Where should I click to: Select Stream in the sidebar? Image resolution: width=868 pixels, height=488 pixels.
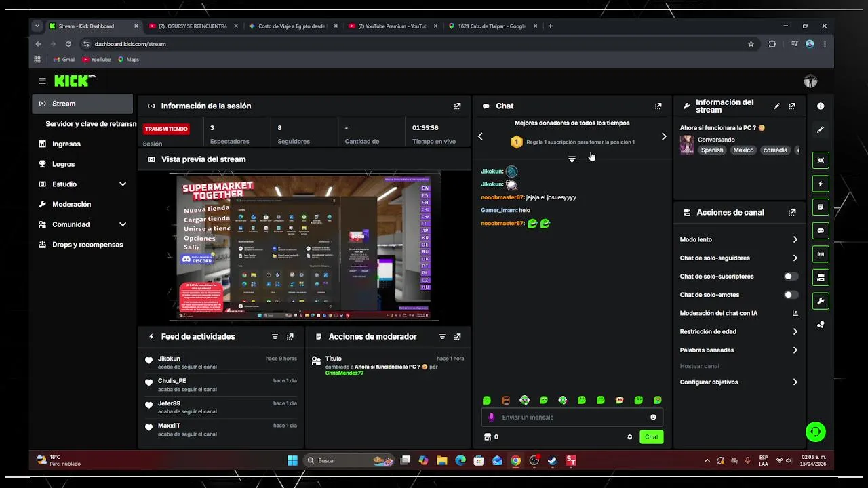[x=82, y=104]
